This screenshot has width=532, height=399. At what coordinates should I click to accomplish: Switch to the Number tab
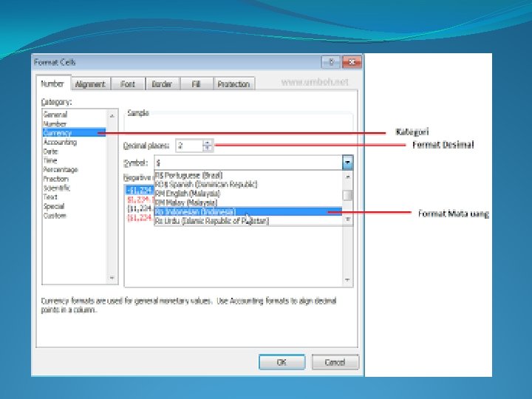[x=53, y=83]
